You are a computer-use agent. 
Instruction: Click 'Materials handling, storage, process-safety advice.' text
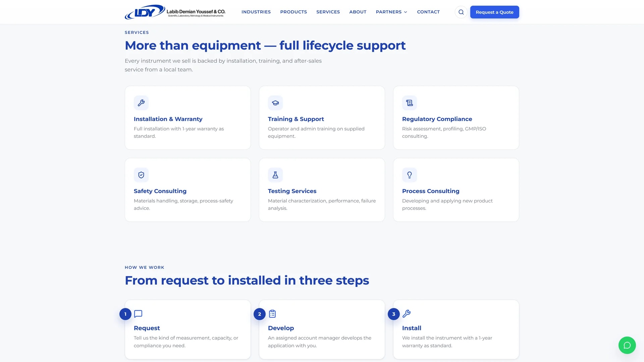point(183,204)
